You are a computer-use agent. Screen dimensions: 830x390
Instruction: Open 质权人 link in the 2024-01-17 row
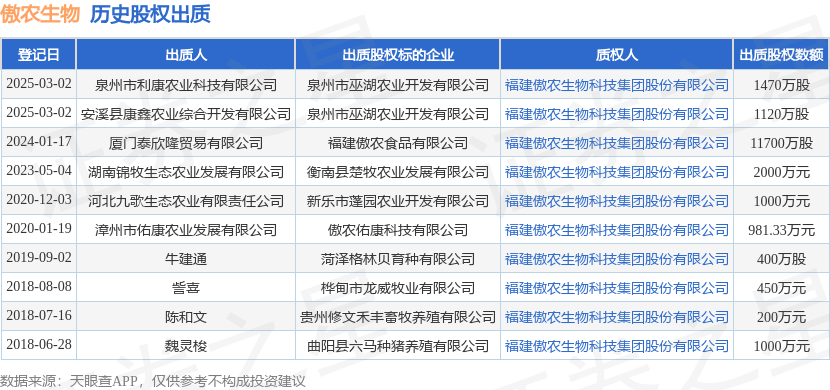point(617,143)
